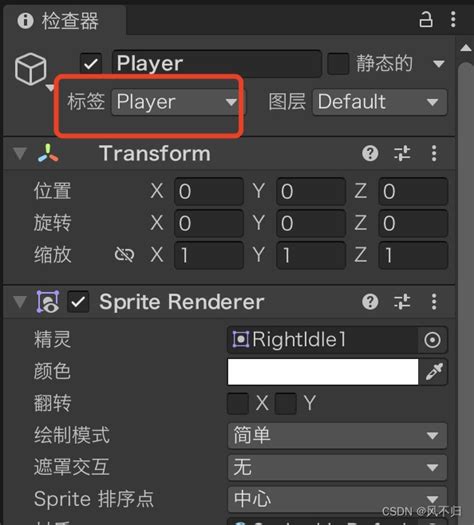
Task: Open the 标签 Player tag dropdown
Action: [178, 102]
